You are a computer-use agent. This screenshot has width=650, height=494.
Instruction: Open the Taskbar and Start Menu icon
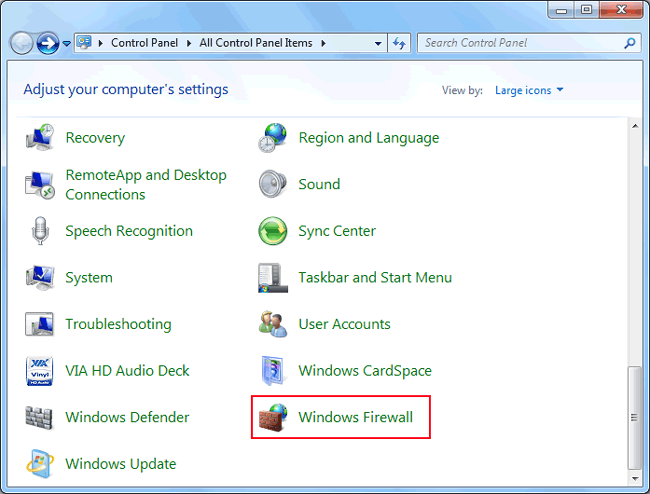pyautogui.click(x=273, y=278)
